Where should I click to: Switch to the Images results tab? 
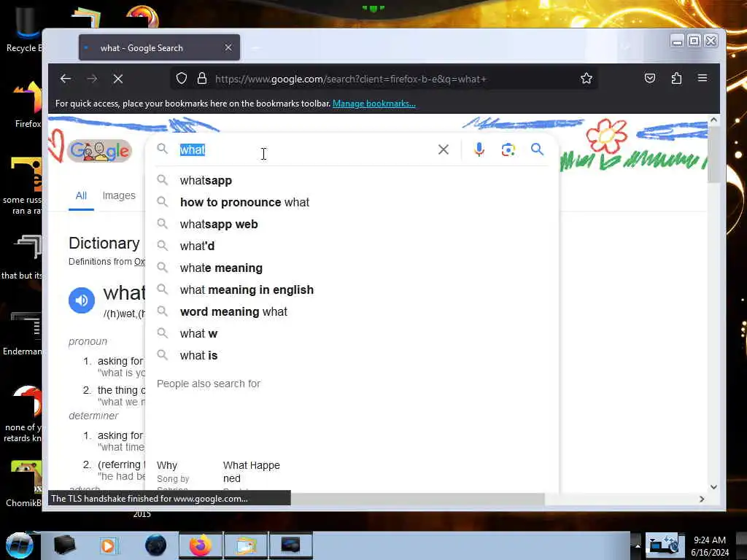119,195
